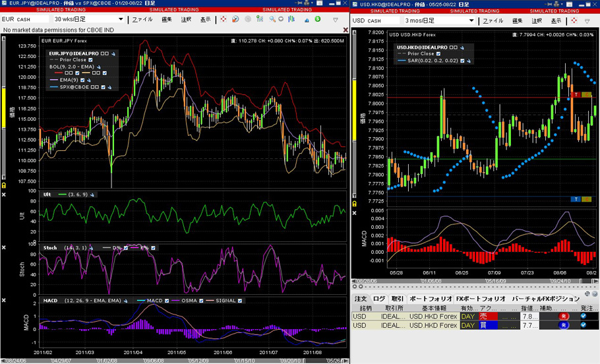
Task: Toggle red upper Bollinger band checkbox
Action: pyautogui.click(x=77, y=73)
